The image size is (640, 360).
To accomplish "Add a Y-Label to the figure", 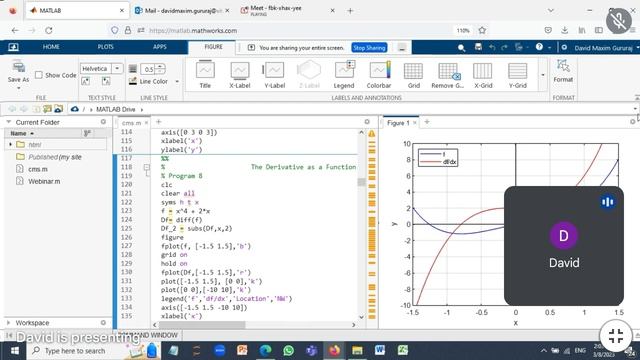I will (x=274, y=75).
